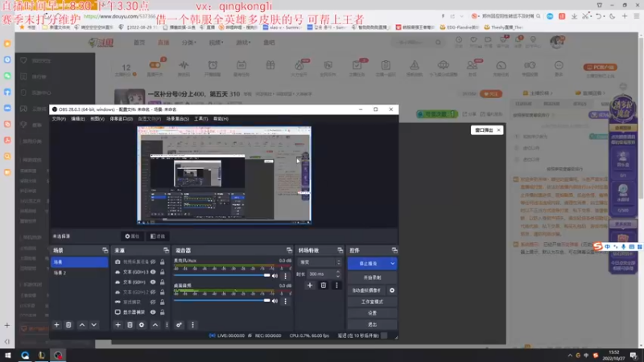Open virtual camera settings gear icon
The height and width of the screenshot is (362, 644).
click(392, 290)
